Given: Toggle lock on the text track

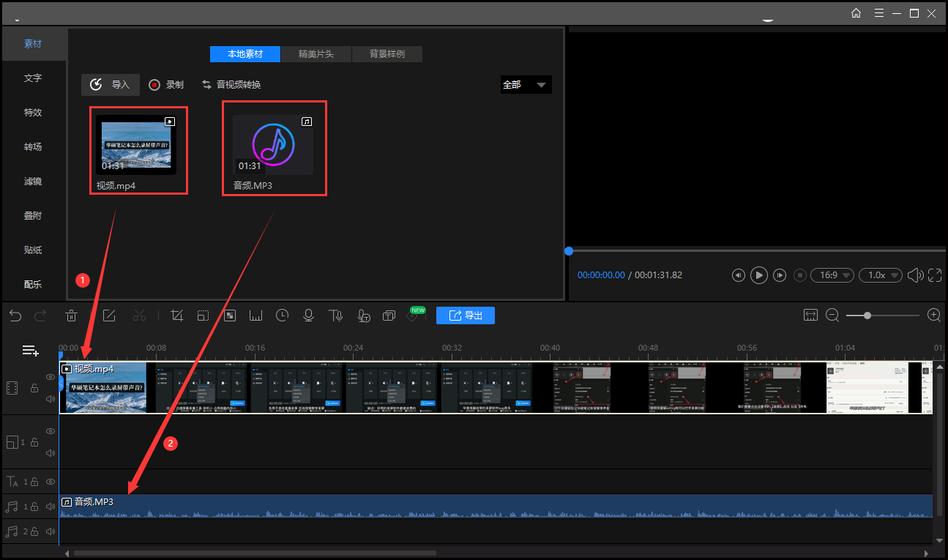Looking at the screenshot, I should [x=34, y=482].
